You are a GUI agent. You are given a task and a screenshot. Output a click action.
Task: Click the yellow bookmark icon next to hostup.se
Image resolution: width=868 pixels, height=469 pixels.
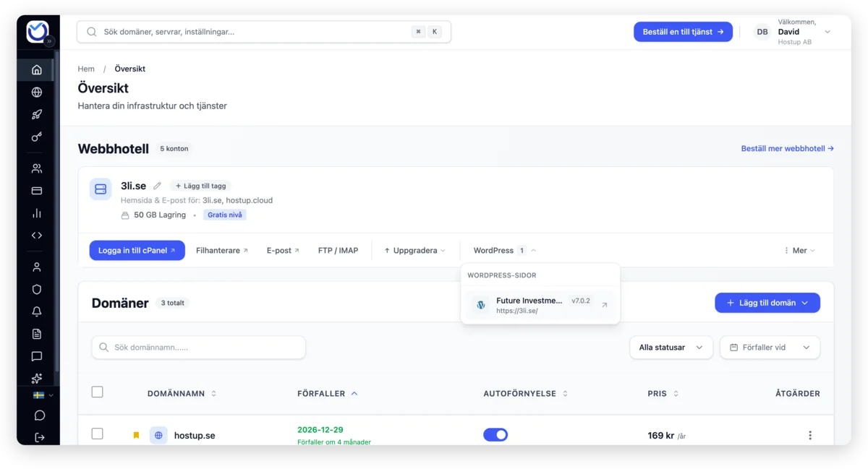136,435
